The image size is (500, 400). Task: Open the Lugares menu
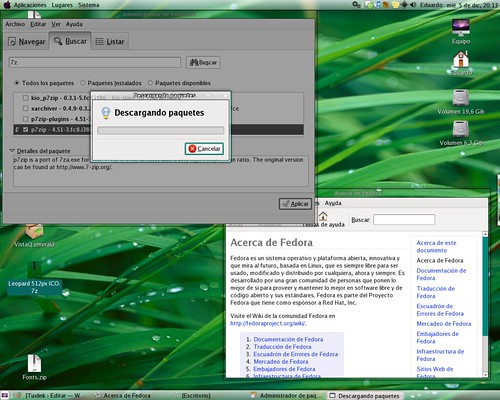tap(62, 5)
